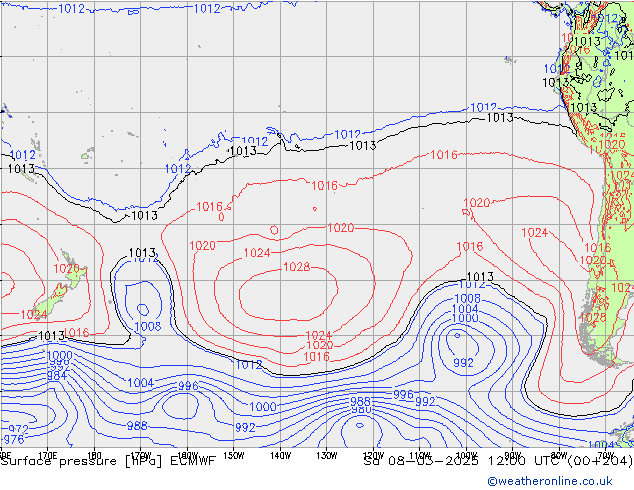Screen dimensions: 634x490
Task: Click the 100W longitude axis label
Action: [x=466, y=455]
